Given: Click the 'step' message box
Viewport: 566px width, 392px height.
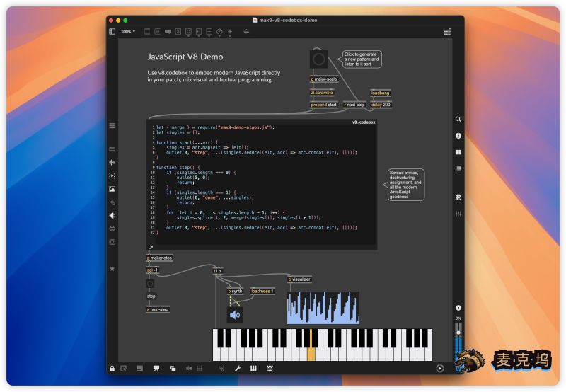Looking at the screenshot, I should 151,296.
